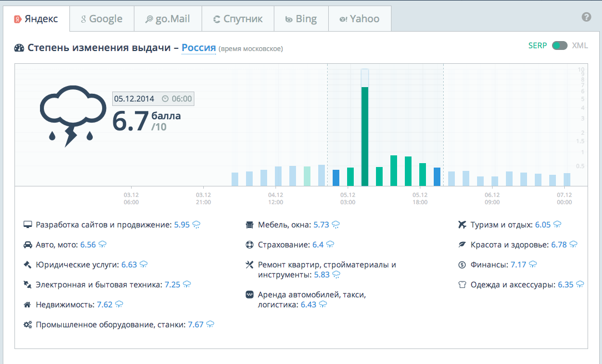Viewport: 602px width, 364px height.
Task: Click the house icon beside Недвижимость
Action: pyautogui.click(x=27, y=305)
